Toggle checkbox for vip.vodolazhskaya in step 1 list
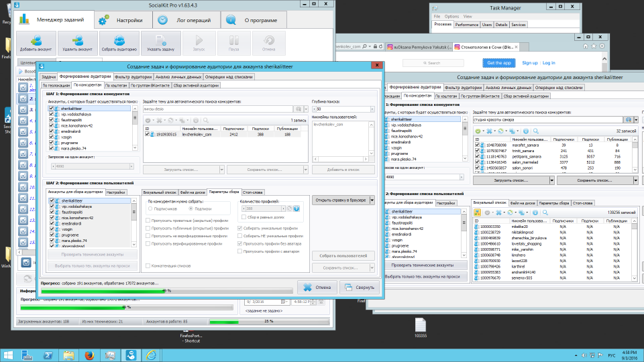 (52, 115)
